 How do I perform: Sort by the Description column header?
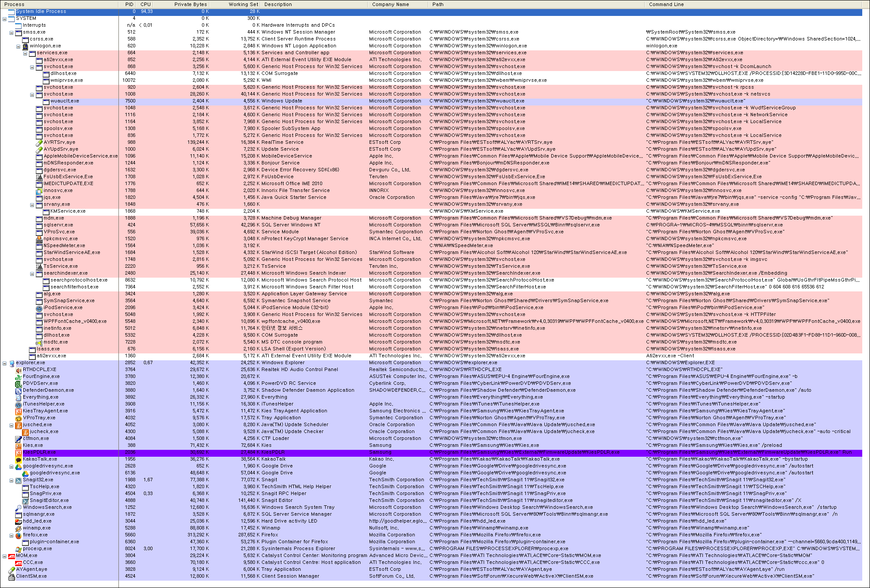tap(314, 4)
